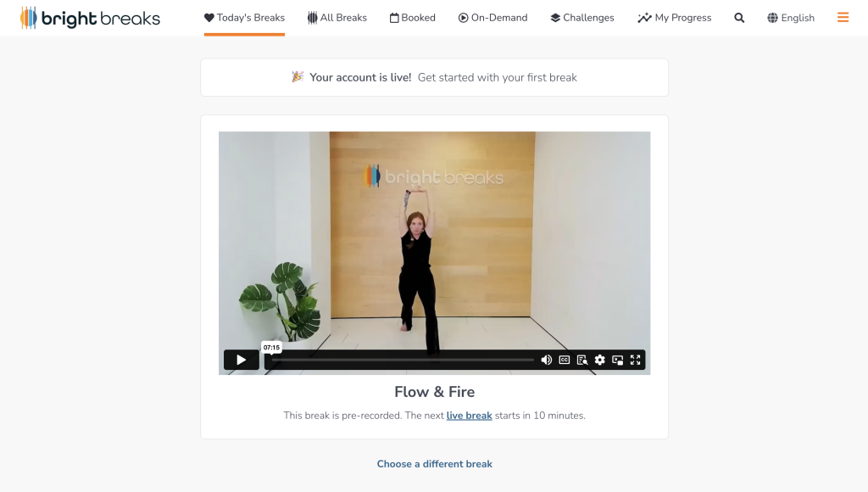This screenshot has width=868, height=492.
Task: Navigate to On-Demand breaks
Action: (492, 18)
